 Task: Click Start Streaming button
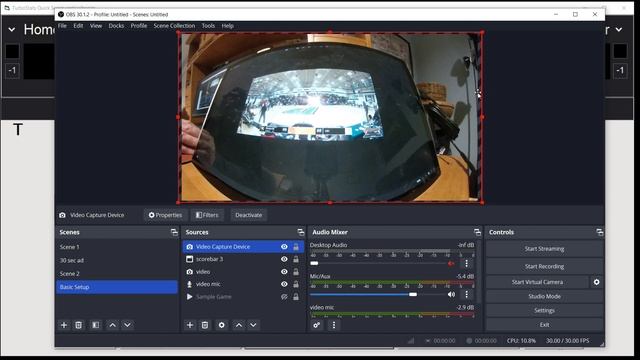point(544,249)
